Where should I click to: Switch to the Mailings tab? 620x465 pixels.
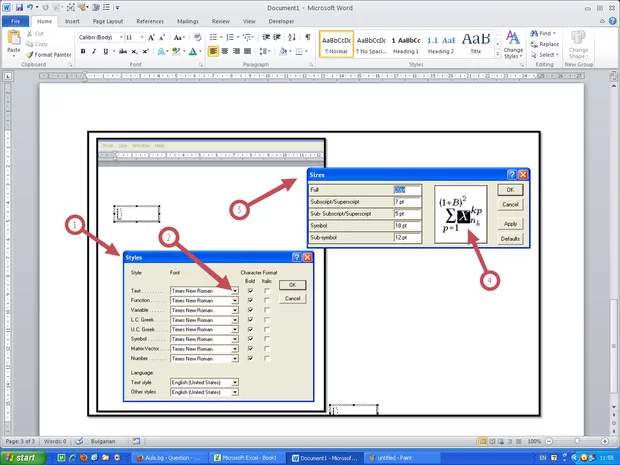pyautogui.click(x=188, y=21)
